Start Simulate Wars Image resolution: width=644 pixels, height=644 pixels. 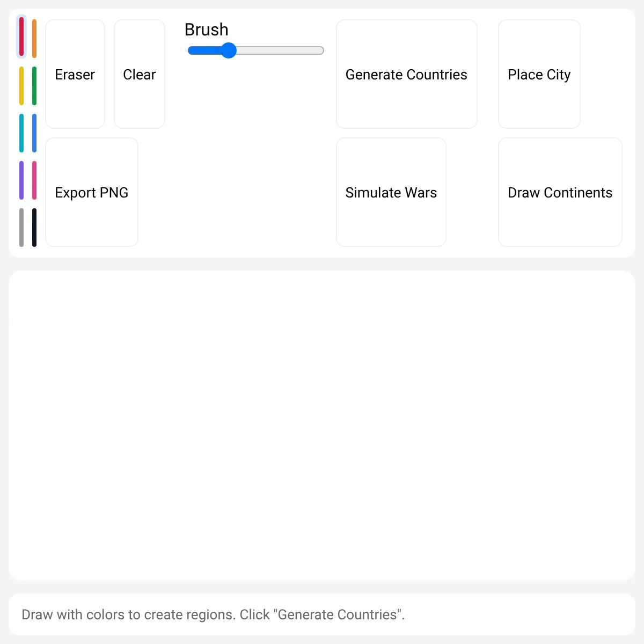point(391,192)
